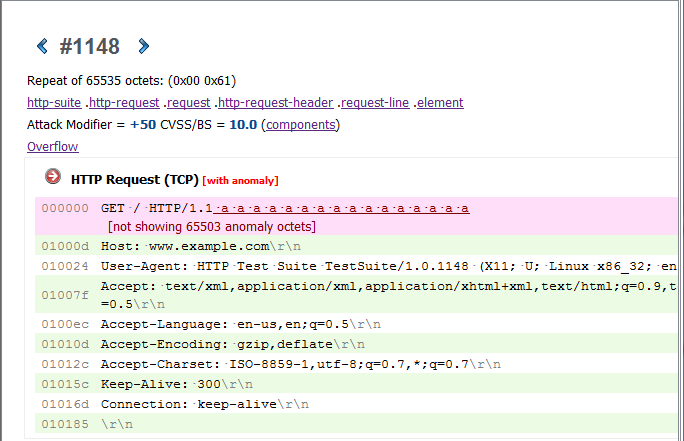Click offset 01000d

pyautogui.click(x=65, y=246)
